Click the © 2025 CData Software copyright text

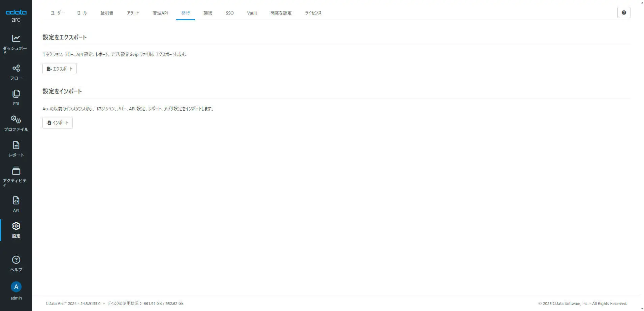pos(583,304)
